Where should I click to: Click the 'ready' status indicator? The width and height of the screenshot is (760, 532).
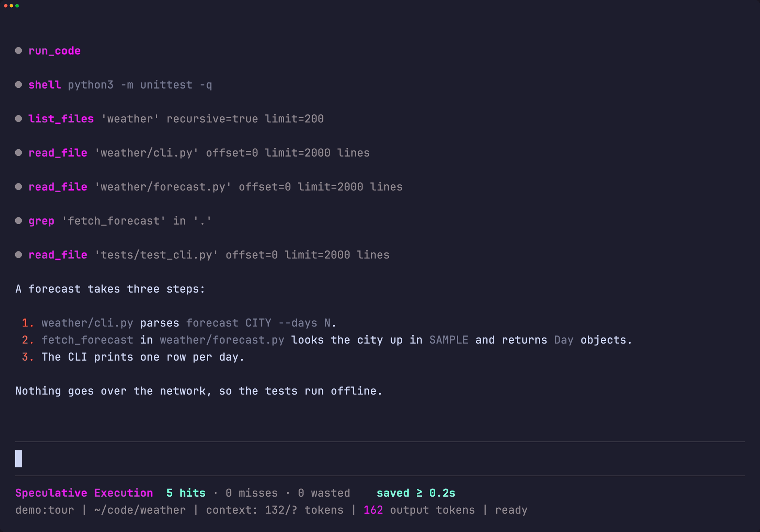click(511, 510)
